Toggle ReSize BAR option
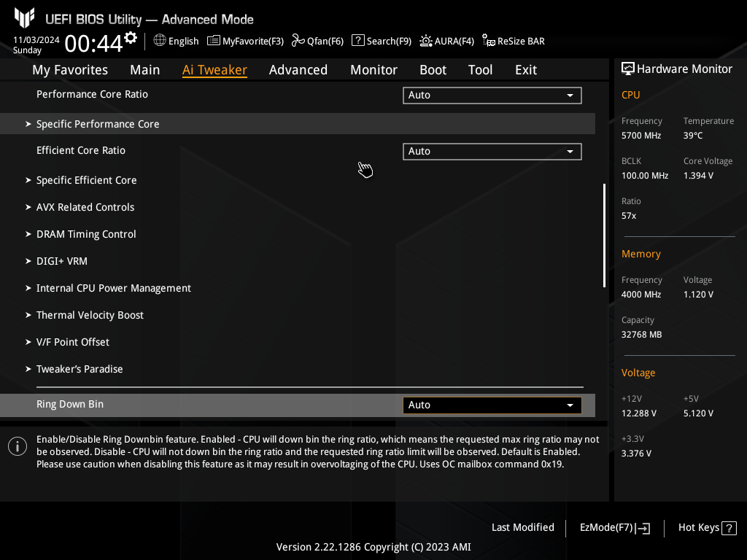This screenshot has height=560, width=747. pos(513,41)
